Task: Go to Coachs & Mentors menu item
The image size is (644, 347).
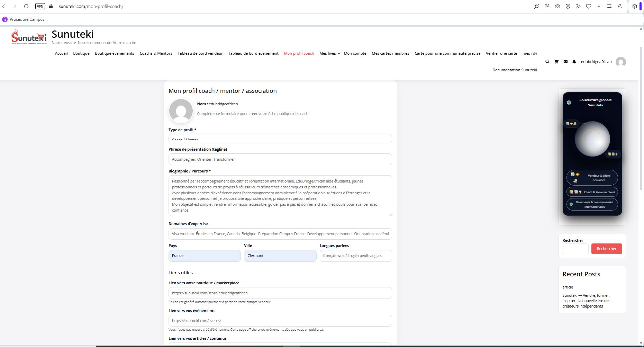Action: (156, 53)
